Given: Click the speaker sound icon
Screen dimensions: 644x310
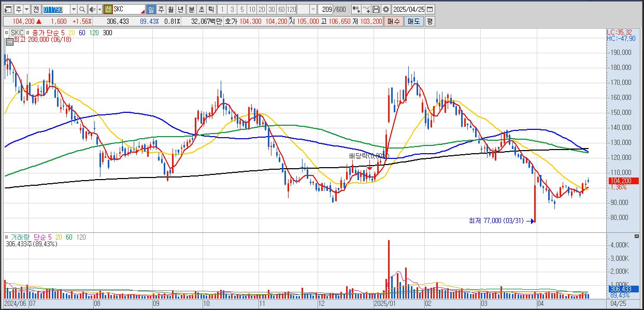Looking at the screenshot, I should pos(92,9).
